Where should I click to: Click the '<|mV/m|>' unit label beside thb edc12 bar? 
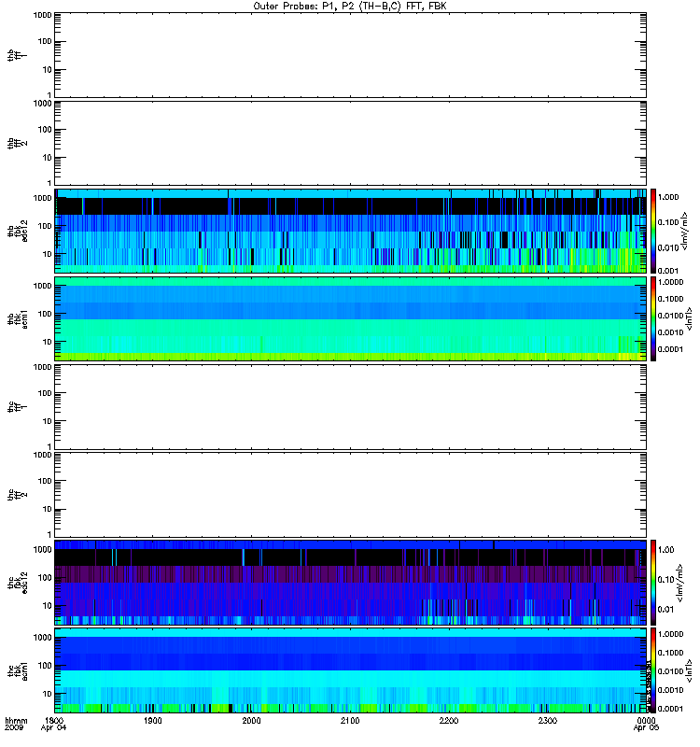(x=684, y=231)
